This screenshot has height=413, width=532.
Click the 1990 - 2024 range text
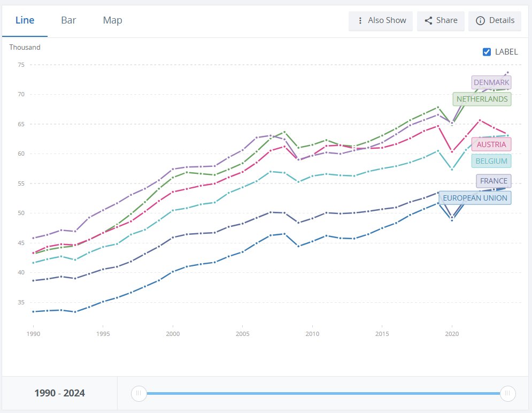point(60,393)
